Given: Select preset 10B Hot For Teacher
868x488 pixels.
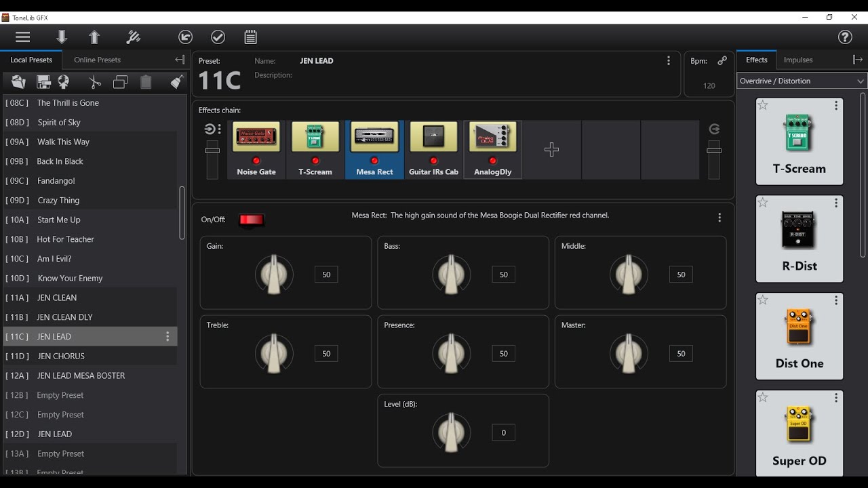Looking at the screenshot, I should click(x=89, y=239).
